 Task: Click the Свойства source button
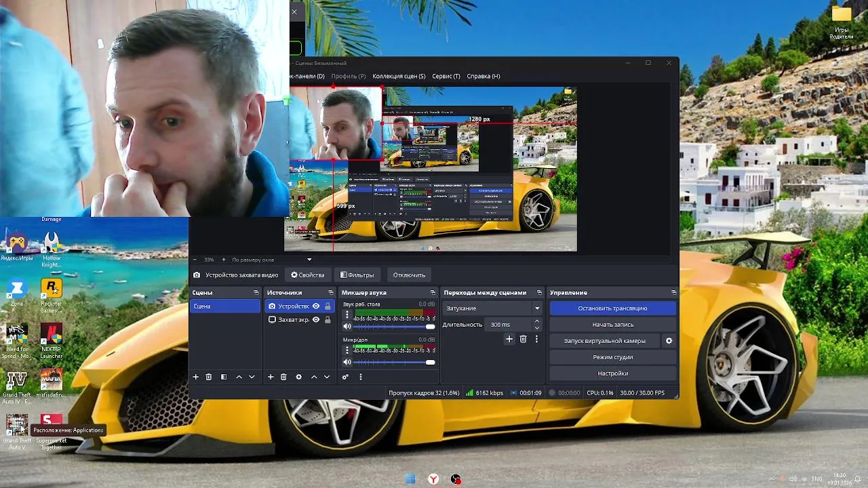coord(308,275)
